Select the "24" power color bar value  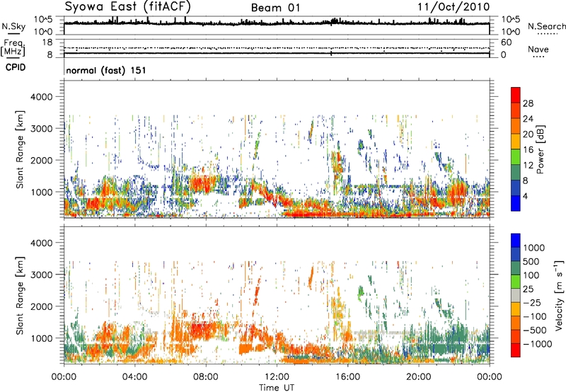[x=528, y=119]
